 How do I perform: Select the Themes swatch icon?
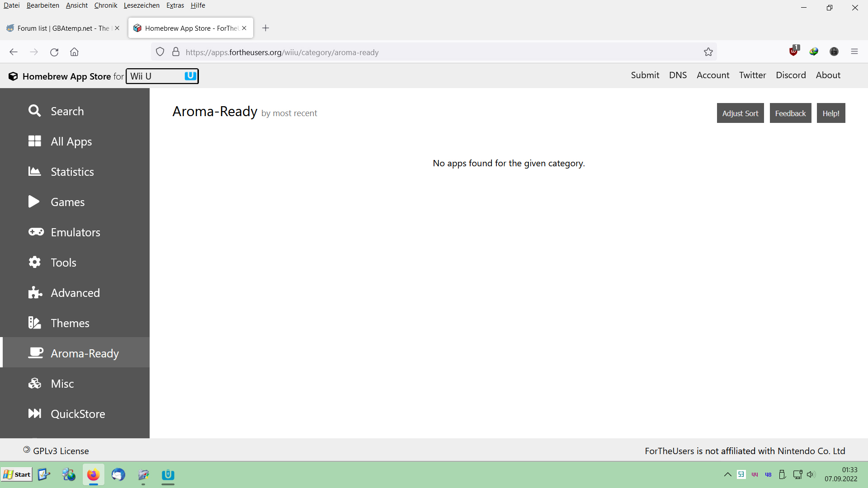point(34,323)
